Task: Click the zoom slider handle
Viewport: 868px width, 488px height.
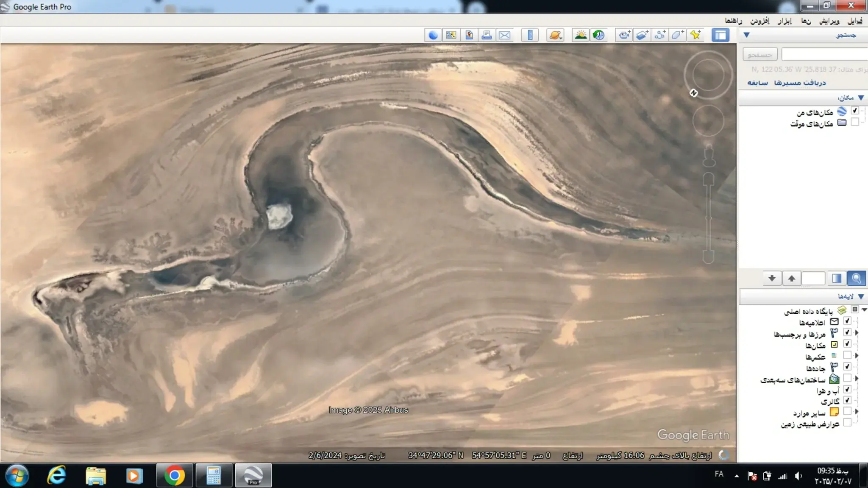Action: coord(709,218)
